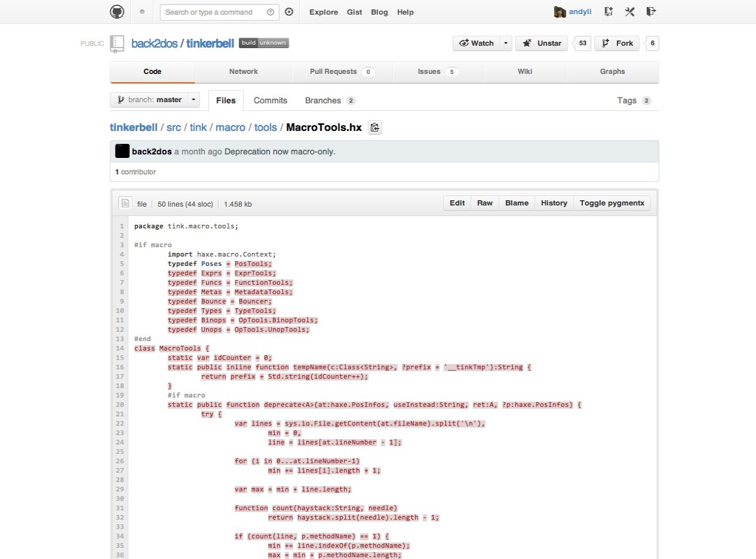The image size is (756, 559).
Task: Show search help question mark
Action: (x=270, y=12)
